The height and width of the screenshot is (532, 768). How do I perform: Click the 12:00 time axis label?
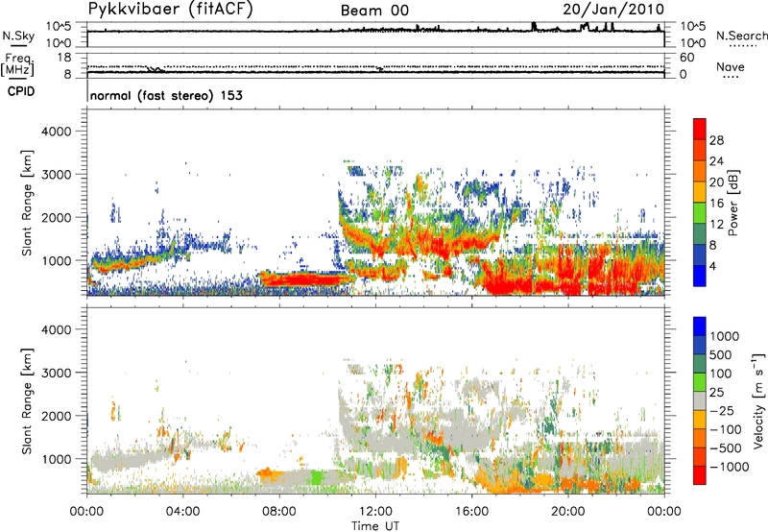[x=375, y=512]
